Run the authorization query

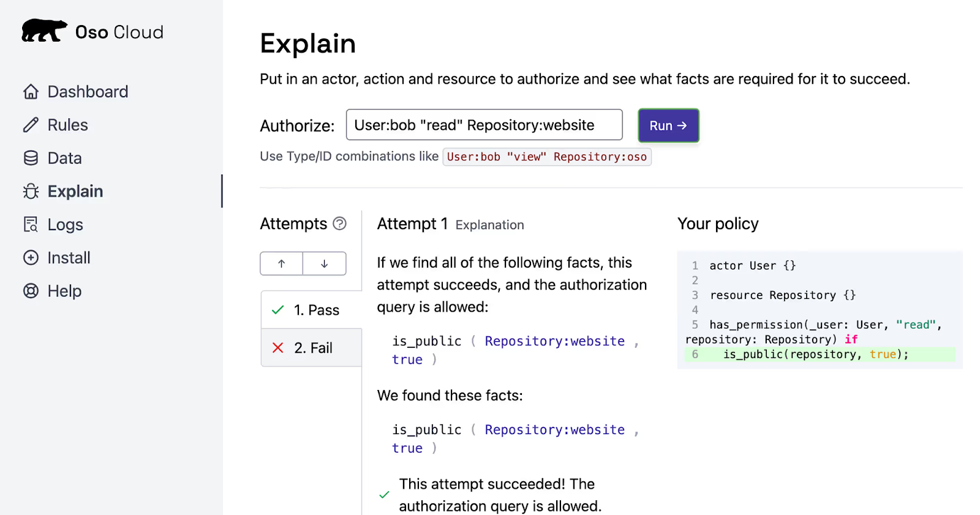668,126
